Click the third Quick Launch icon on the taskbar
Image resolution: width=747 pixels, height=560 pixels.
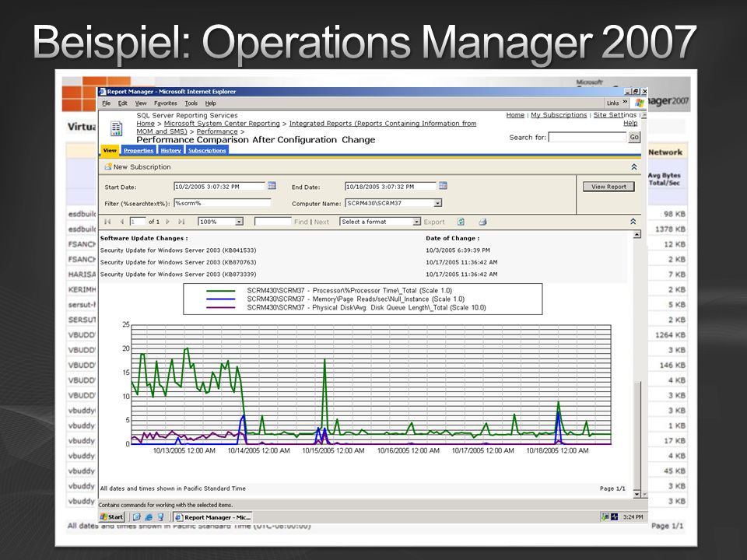coord(160,517)
